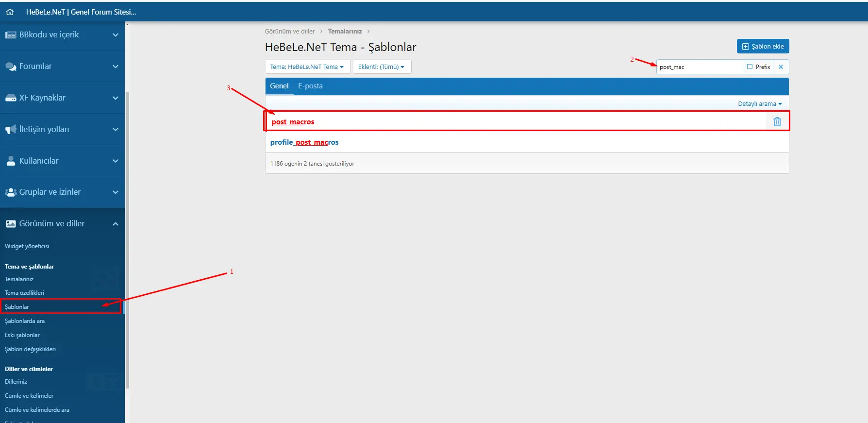Image resolution: width=868 pixels, height=423 pixels.
Task: Collapse the Görünüm ve diller section
Action: tap(116, 224)
